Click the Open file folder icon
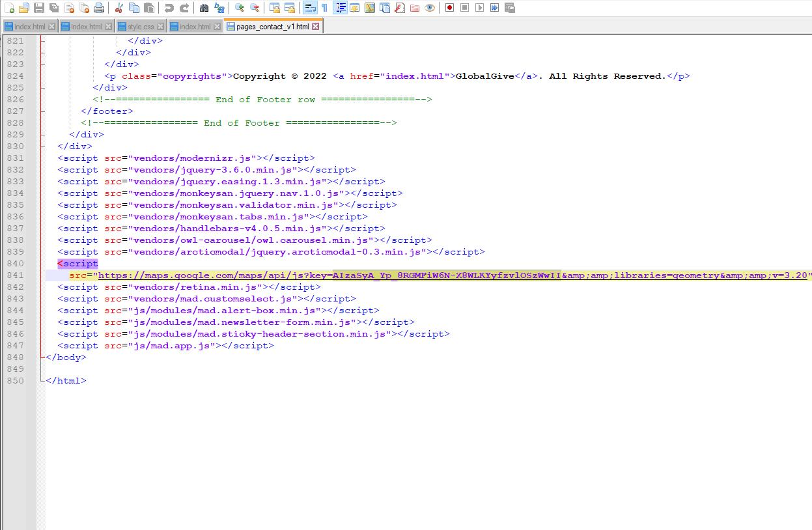Viewport: 812px width, 530px height. (x=23, y=8)
